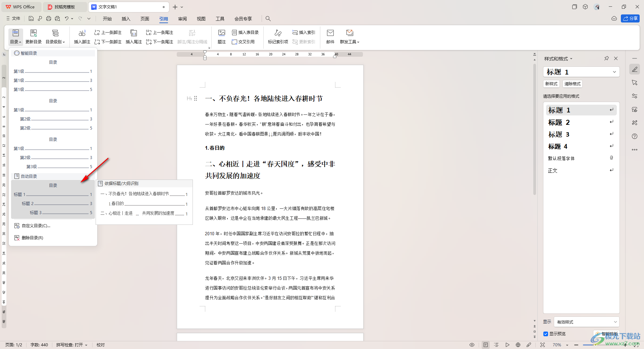
Task: Click the save icon in quick access toolbar
Action: pyautogui.click(x=31, y=18)
